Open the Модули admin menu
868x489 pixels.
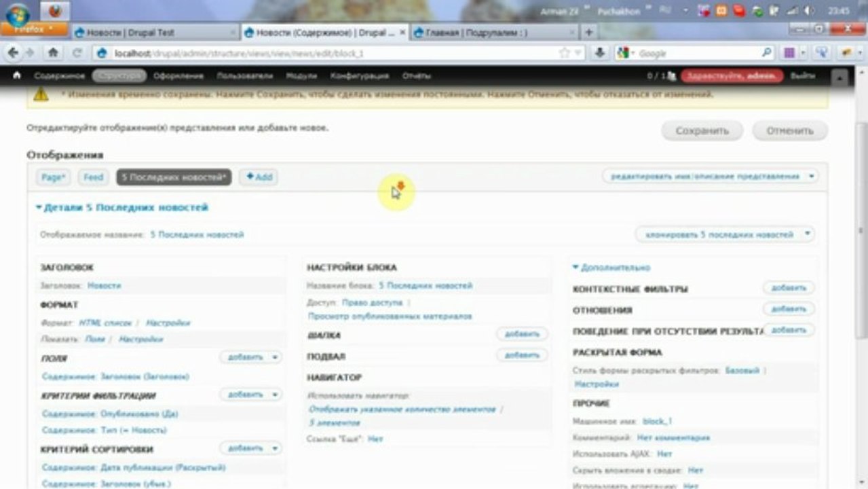click(301, 76)
